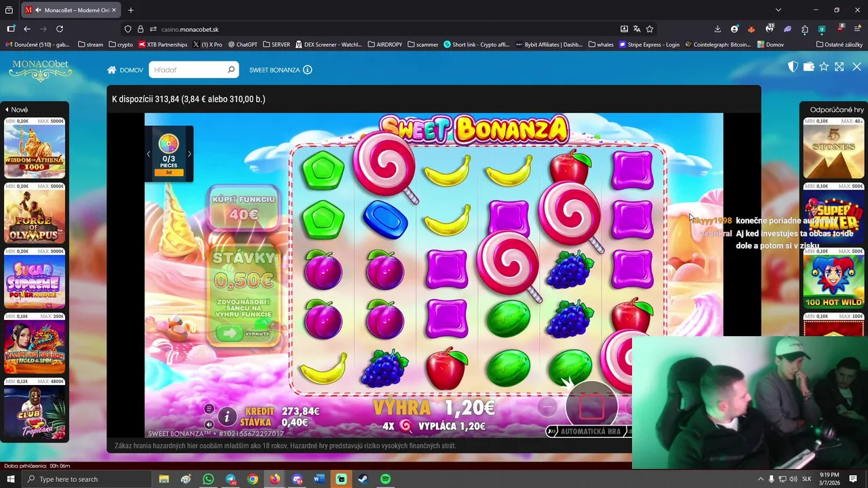Open the Doručené (510) Gmail bookmark
The width and height of the screenshot is (868, 488).
(x=37, y=45)
